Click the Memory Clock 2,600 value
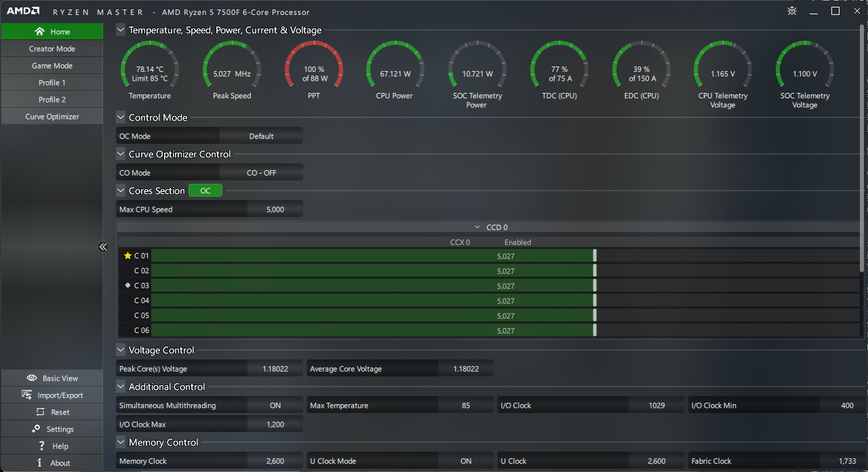This screenshot has width=868, height=472. tap(275, 461)
